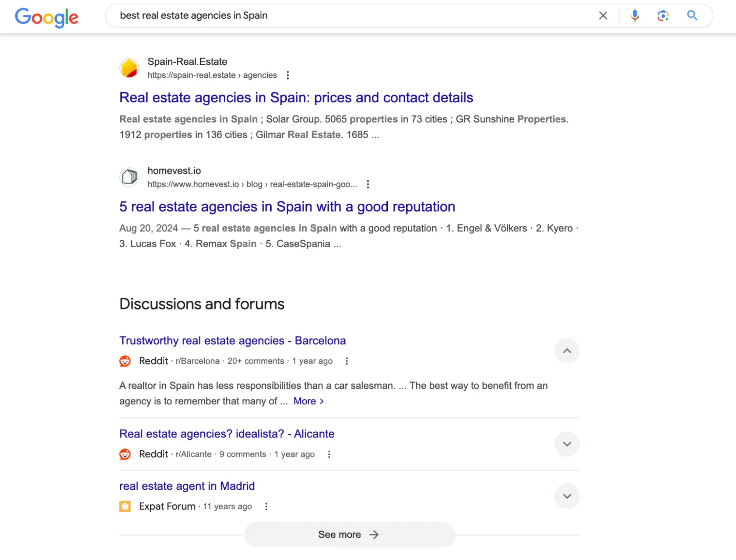Open options menu for homevest.io result
736x560 pixels.
point(367,184)
